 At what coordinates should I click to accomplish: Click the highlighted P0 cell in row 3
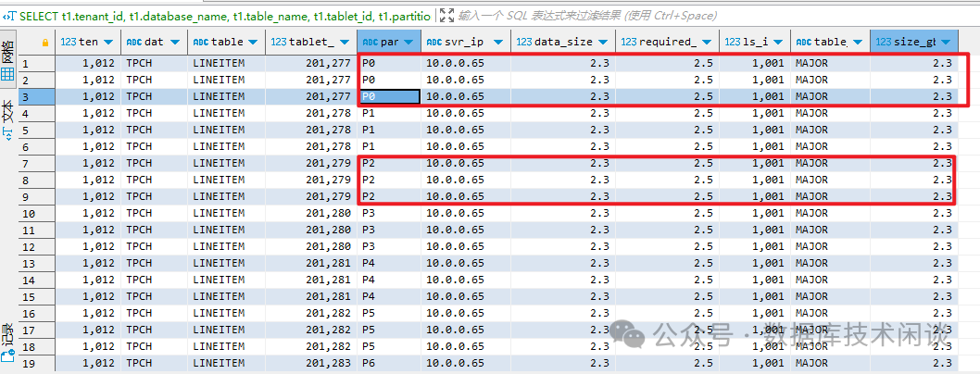pos(389,97)
